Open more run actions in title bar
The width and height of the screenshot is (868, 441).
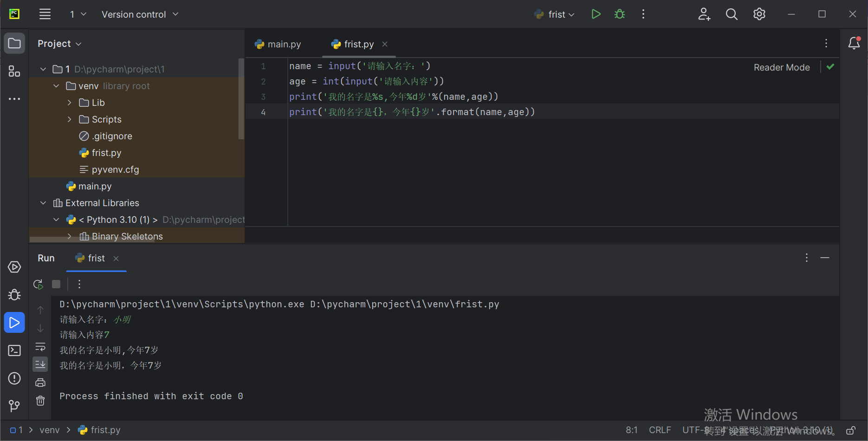pos(643,14)
